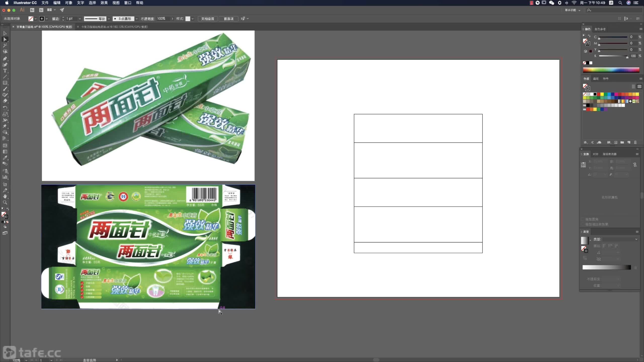Image resolution: width=644 pixels, height=362 pixels.
Task: Select the Zoom tool
Action: 5,202
